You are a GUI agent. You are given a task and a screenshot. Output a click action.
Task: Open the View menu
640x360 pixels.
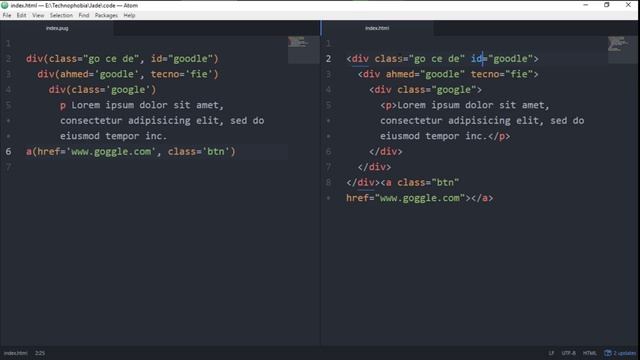pos(38,16)
